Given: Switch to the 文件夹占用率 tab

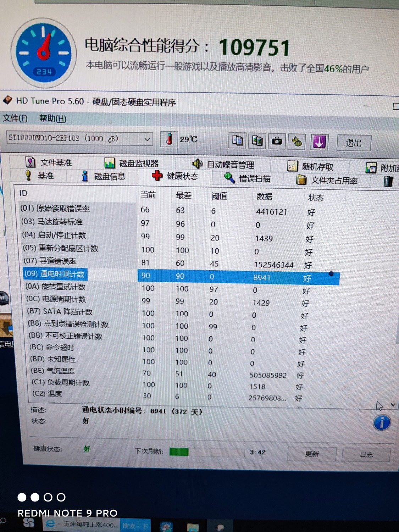Looking at the screenshot, I should tap(327, 180).
